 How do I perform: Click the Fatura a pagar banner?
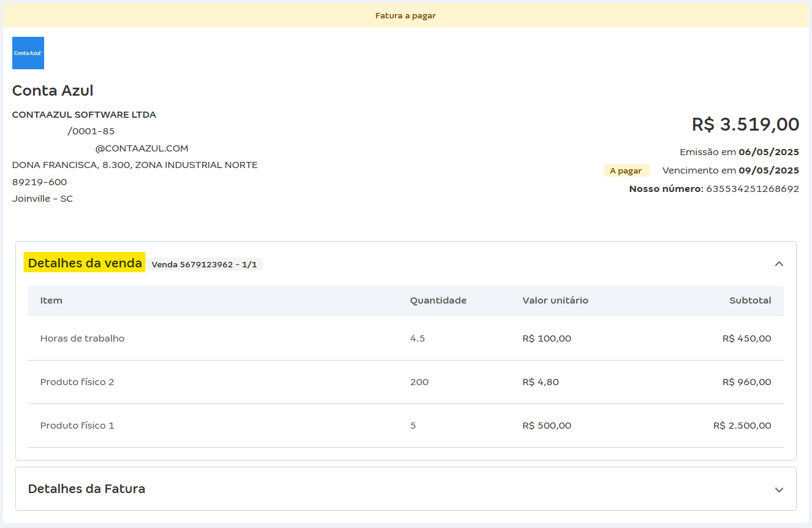pos(406,15)
